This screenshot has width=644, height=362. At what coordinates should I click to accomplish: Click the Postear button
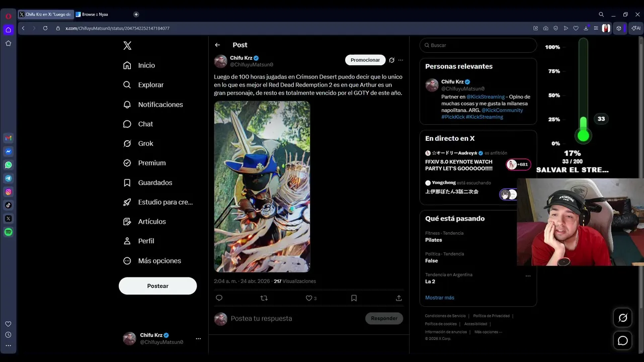click(x=157, y=286)
